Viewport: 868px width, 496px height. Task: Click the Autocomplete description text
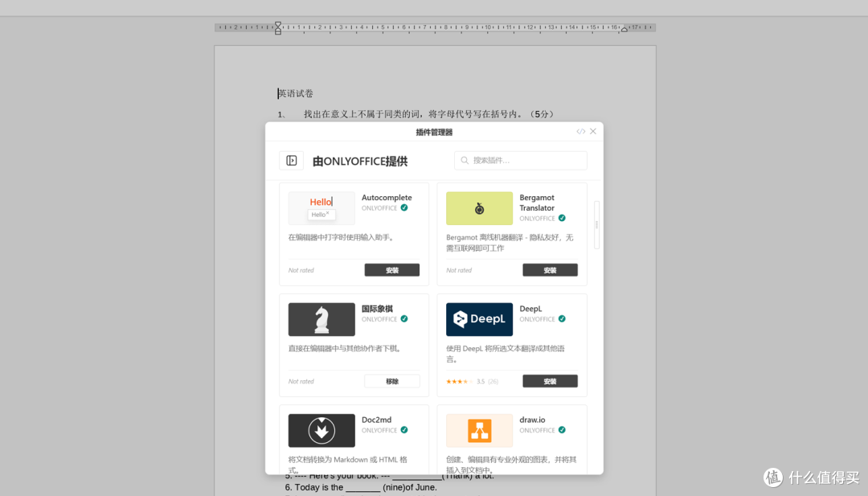point(342,237)
